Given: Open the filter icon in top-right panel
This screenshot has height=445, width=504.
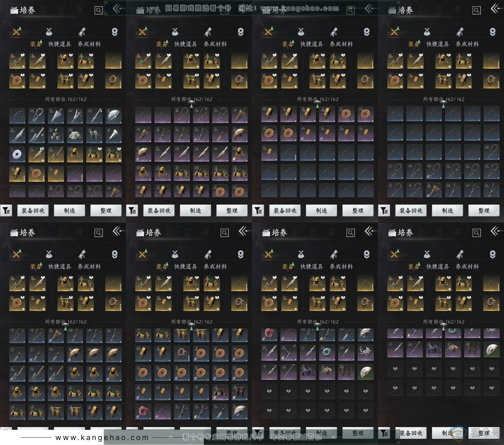Looking at the screenshot, I should coord(384,211).
